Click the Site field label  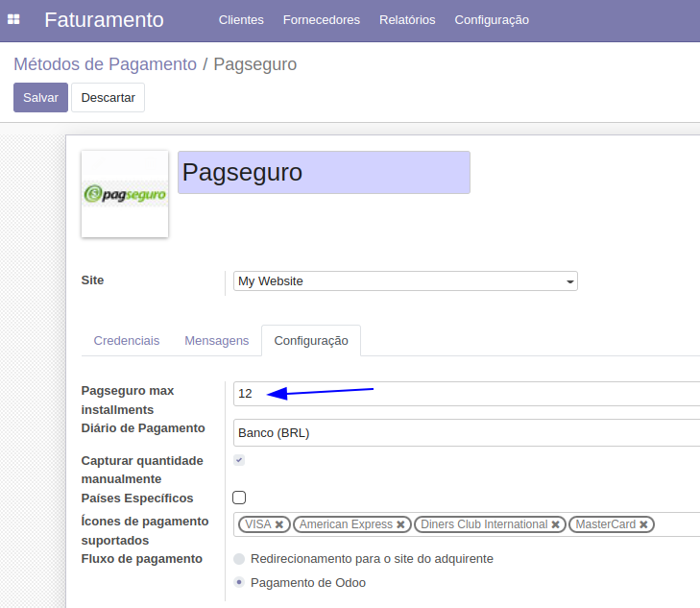92,280
